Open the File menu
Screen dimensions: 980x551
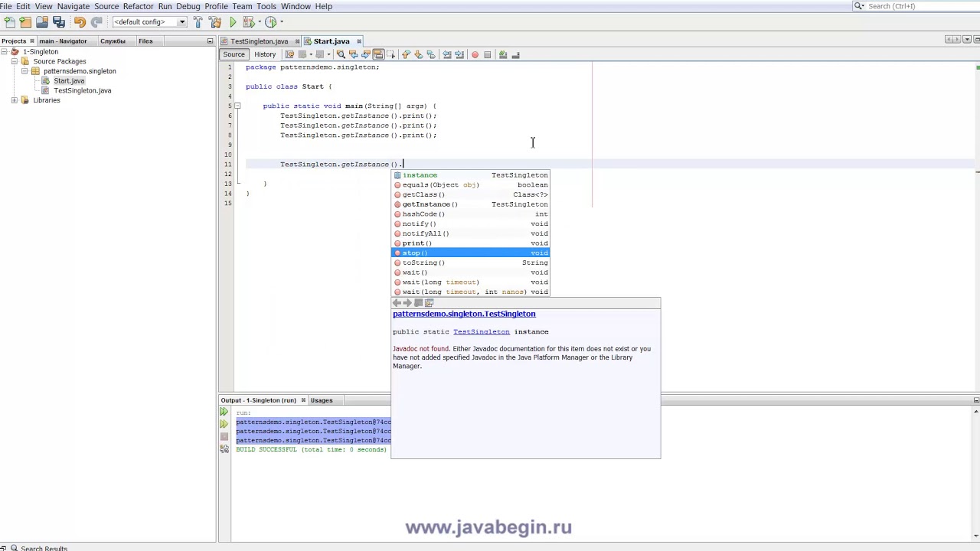coord(6,6)
